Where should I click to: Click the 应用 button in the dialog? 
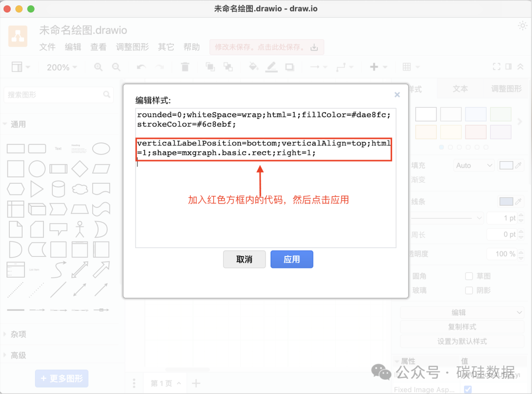292,259
